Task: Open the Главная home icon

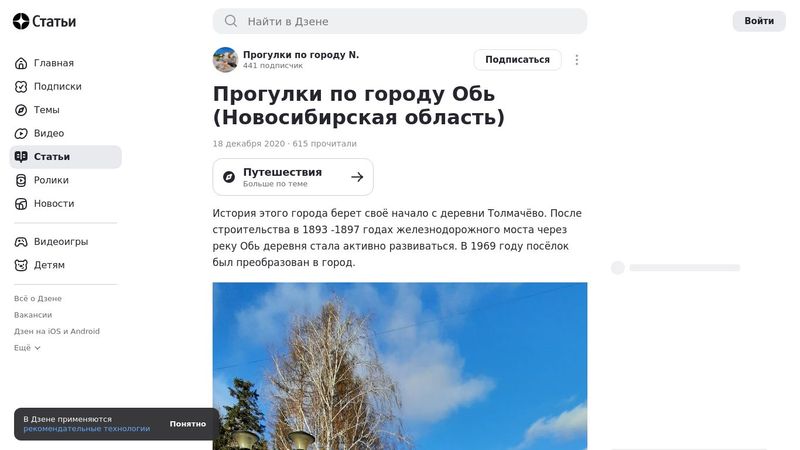Action: pyautogui.click(x=21, y=63)
